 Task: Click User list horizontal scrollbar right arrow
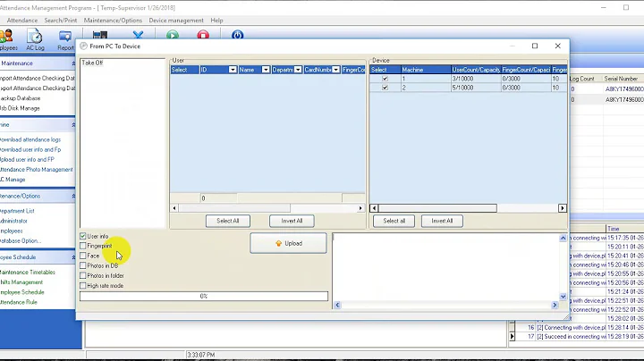click(360, 208)
